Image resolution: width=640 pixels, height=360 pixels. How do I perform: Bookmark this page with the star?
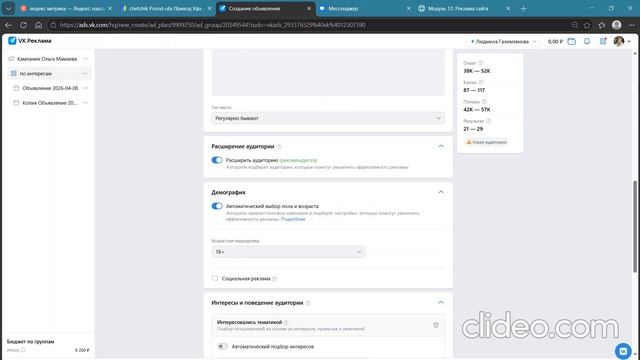(x=587, y=25)
